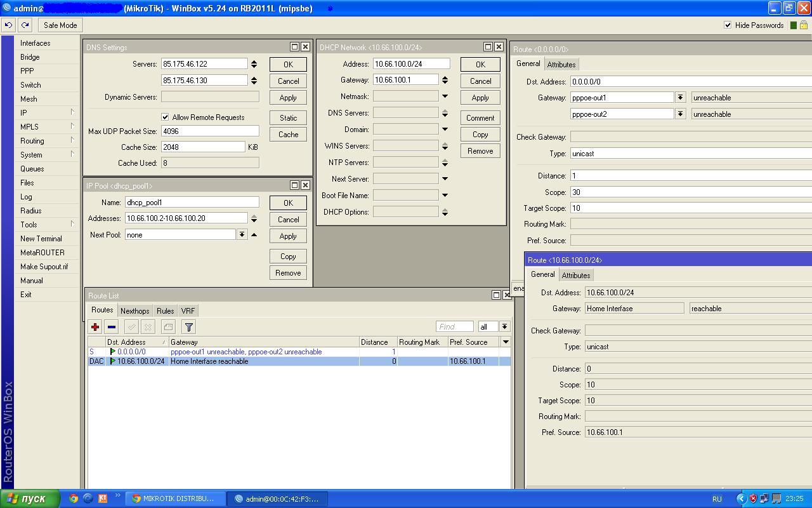Click OK in the DHCP Network window
The height and width of the screenshot is (508, 812).
(x=480, y=65)
